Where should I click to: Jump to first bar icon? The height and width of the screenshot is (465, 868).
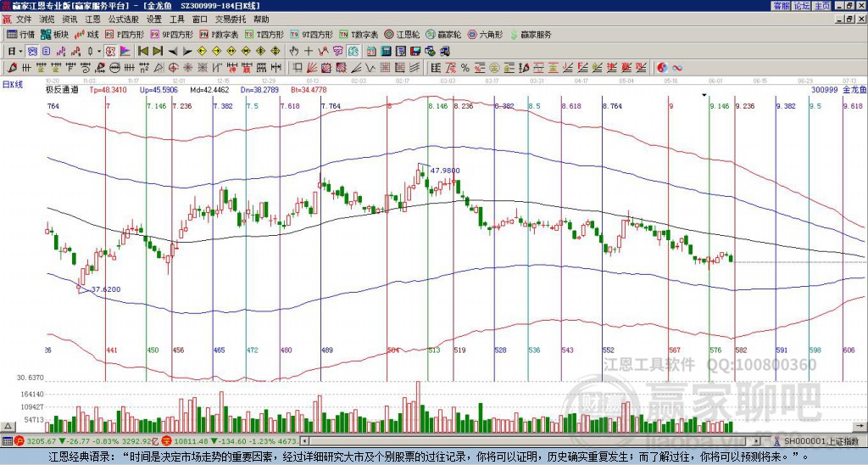[143, 52]
